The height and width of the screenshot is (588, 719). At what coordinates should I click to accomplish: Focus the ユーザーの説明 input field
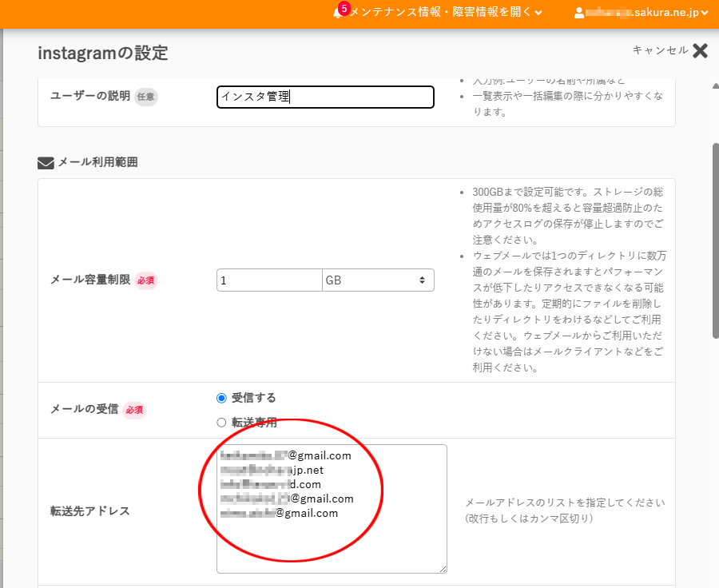pos(325,97)
